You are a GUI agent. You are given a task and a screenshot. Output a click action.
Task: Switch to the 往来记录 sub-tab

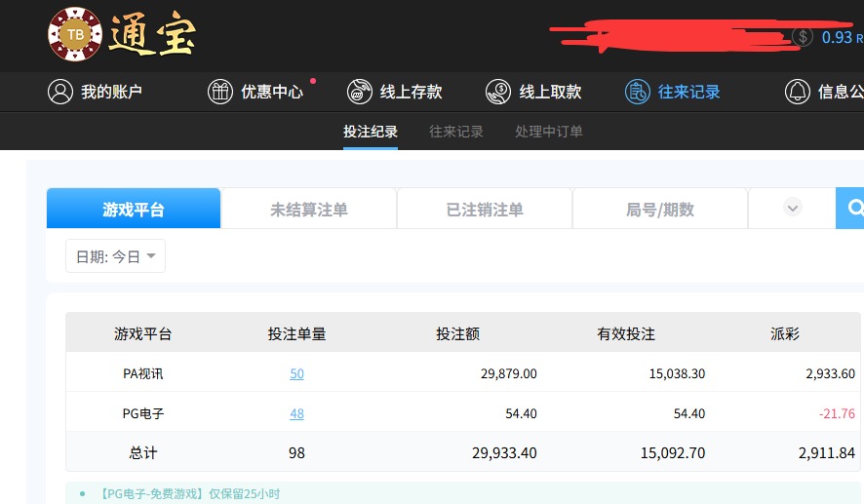tap(456, 132)
